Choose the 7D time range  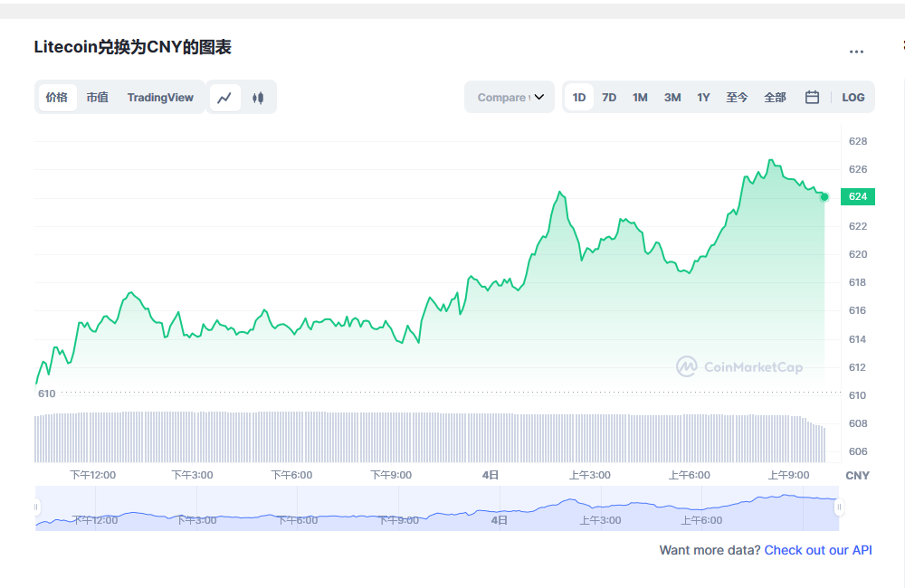tap(609, 98)
